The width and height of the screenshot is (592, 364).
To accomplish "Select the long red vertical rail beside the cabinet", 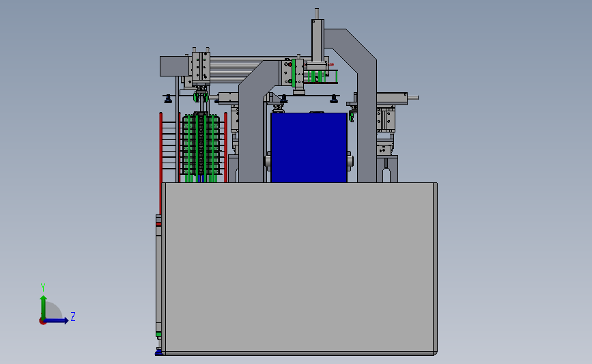I will click(160, 163).
